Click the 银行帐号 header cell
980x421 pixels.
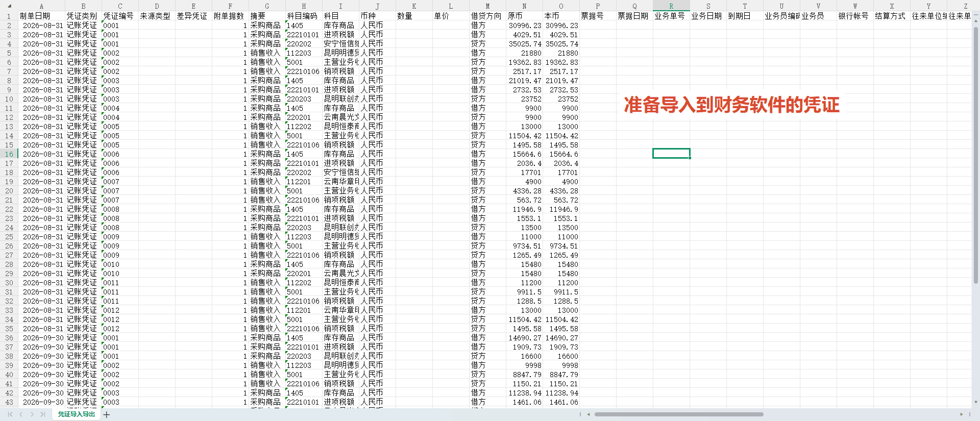coord(855,16)
